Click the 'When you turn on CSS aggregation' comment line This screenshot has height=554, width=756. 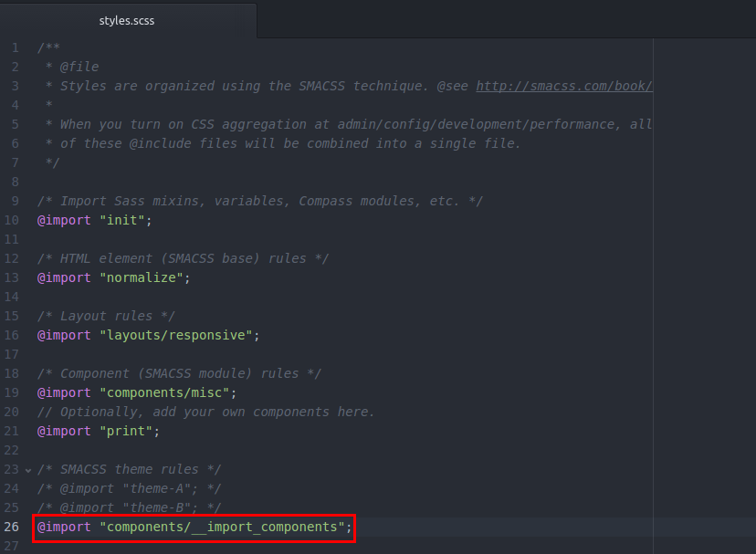[349, 124]
